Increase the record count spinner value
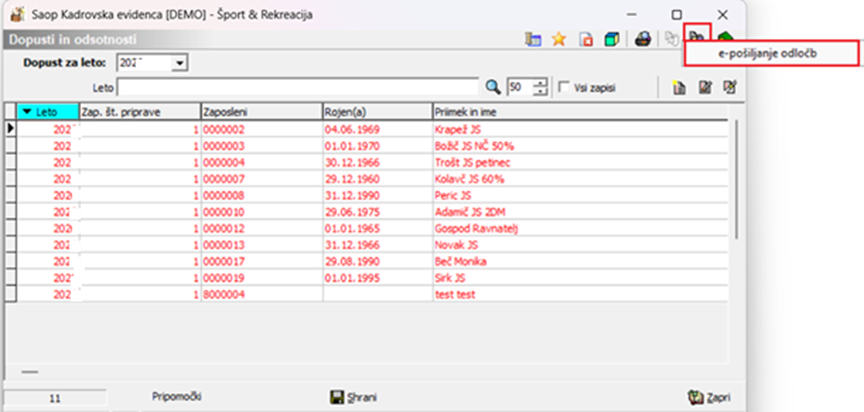 point(542,83)
